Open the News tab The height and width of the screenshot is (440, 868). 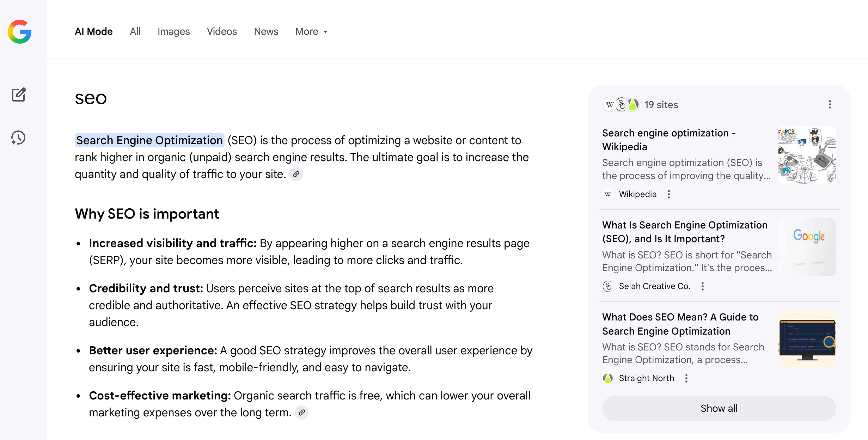tap(266, 32)
